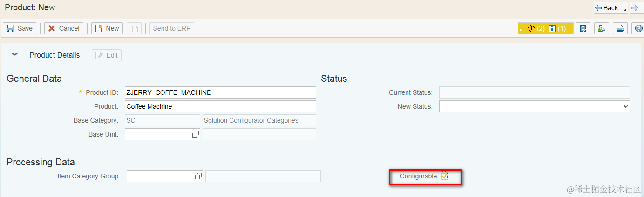
Task: Click the Product: New title
Action: pos(30,7)
